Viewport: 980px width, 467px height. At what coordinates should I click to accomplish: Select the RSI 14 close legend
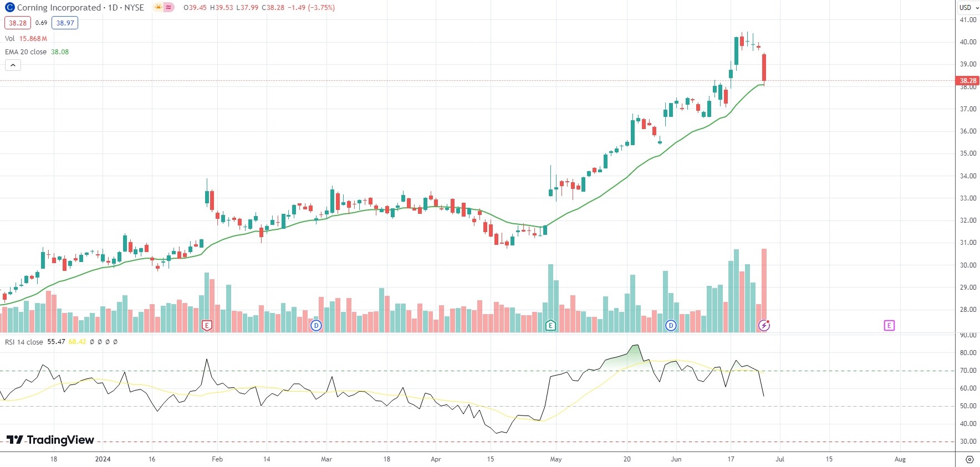(x=24, y=342)
